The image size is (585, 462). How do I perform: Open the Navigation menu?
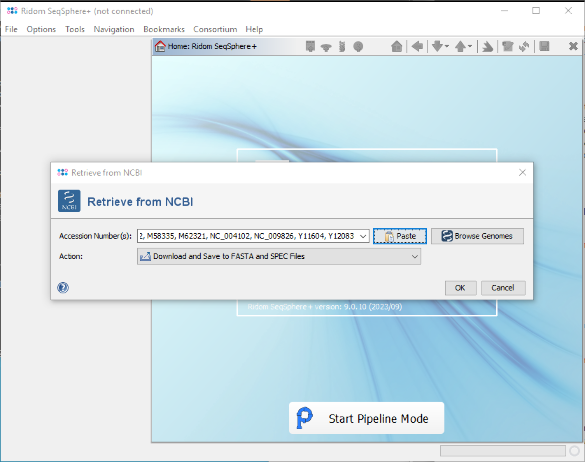[x=114, y=29]
